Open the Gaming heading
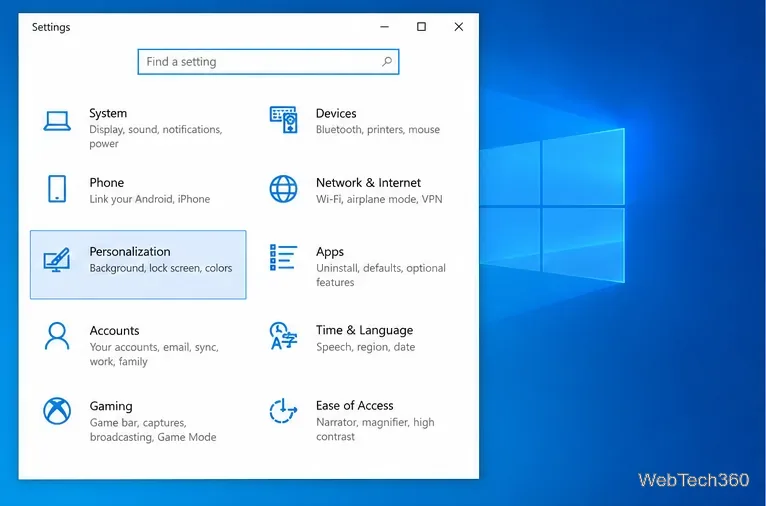This screenshot has height=506, width=766. click(x=111, y=406)
